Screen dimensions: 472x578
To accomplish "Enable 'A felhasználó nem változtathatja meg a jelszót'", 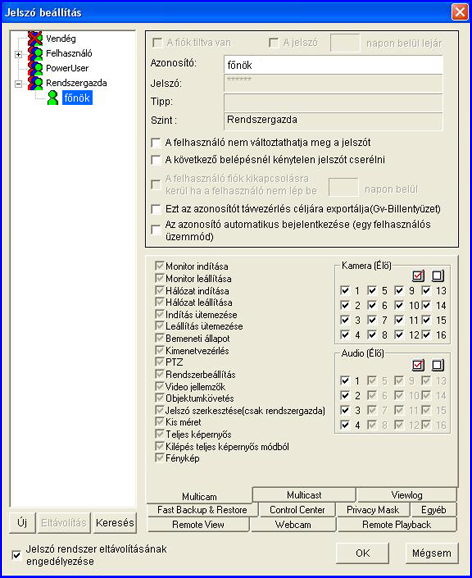I will coord(156,143).
